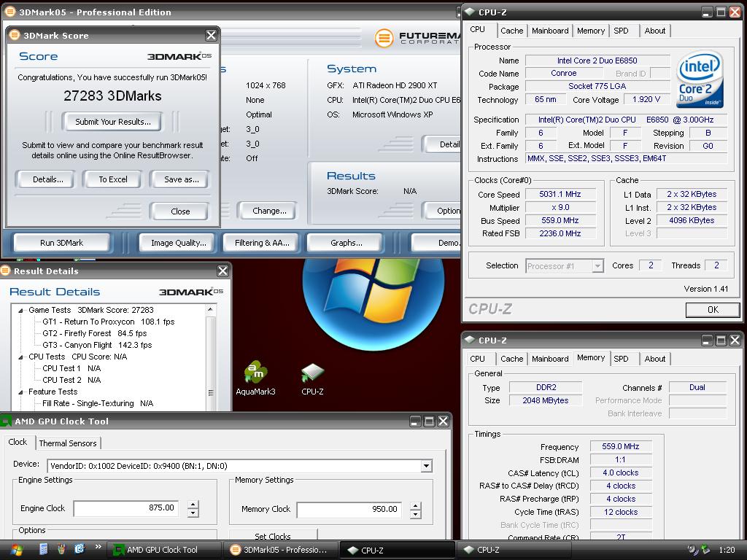
Task: Expand the quick launch overflow chevron
Action: pyautogui.click(x=98, y=546)
